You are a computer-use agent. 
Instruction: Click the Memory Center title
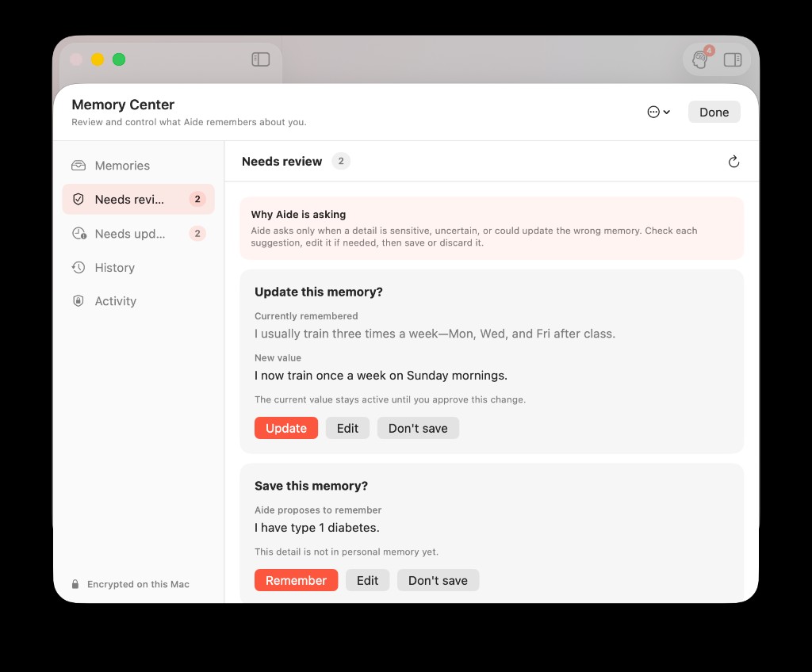click(x=123, y=105)
